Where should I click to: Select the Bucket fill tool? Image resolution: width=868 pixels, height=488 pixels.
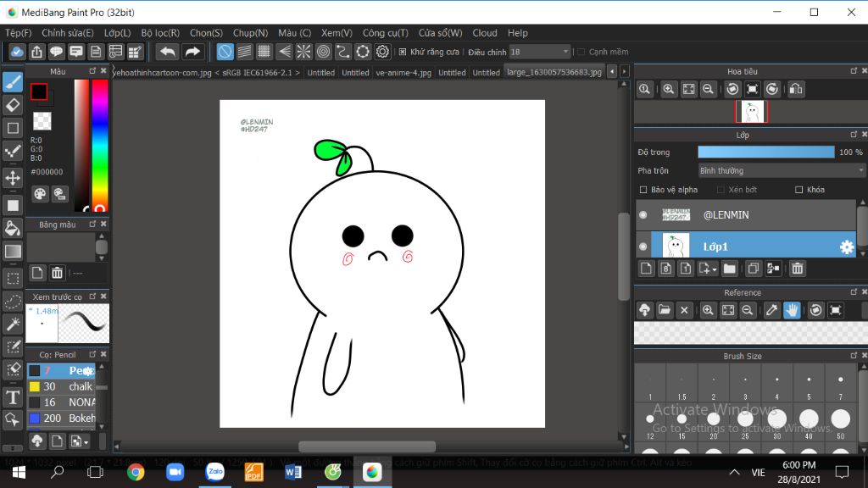pos(13,228)
